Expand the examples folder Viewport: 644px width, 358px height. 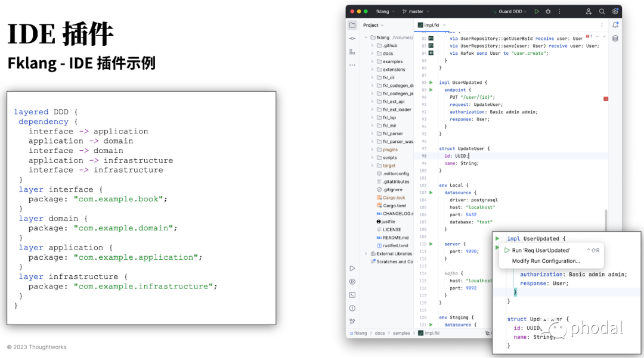(x=373, y=61)
